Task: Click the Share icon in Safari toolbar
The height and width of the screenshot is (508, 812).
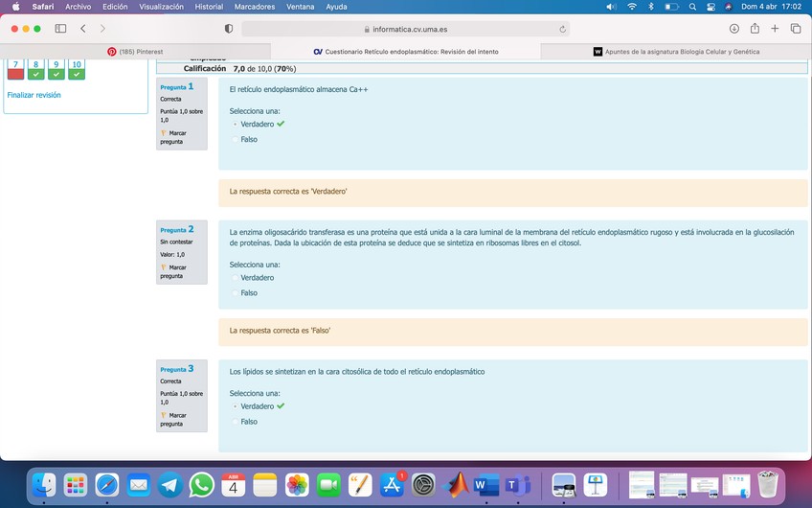Action: [x=755, y=29]
